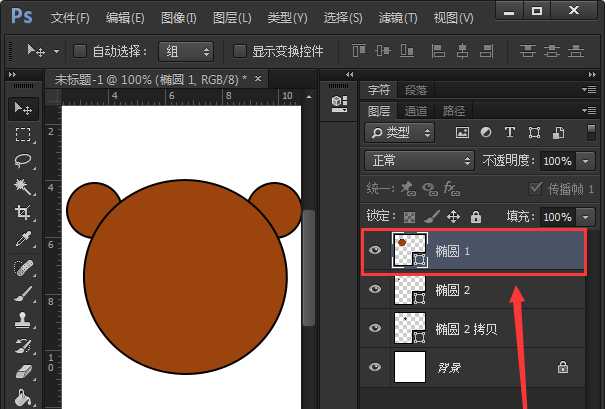Screen dimensions: 605x409
Task: Click the type layer filter icon
Action: pyautogui.click(x=509, y=132)
